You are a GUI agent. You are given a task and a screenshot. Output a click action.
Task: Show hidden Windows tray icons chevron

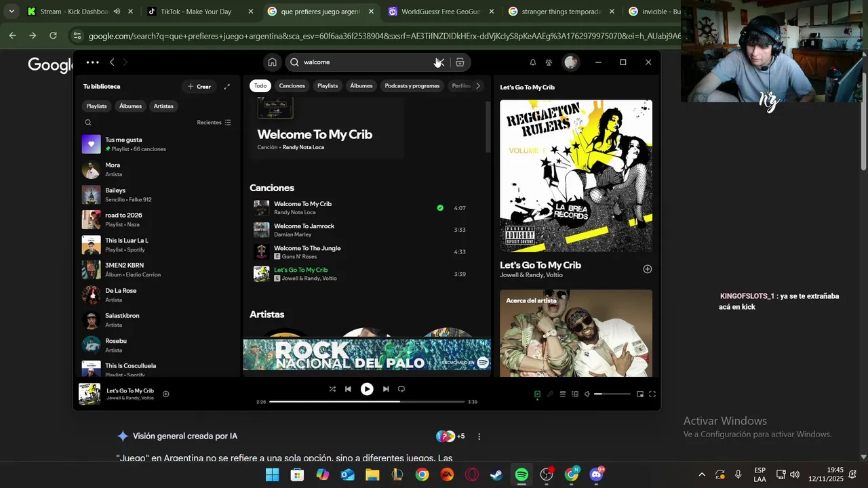pos(702,474)
